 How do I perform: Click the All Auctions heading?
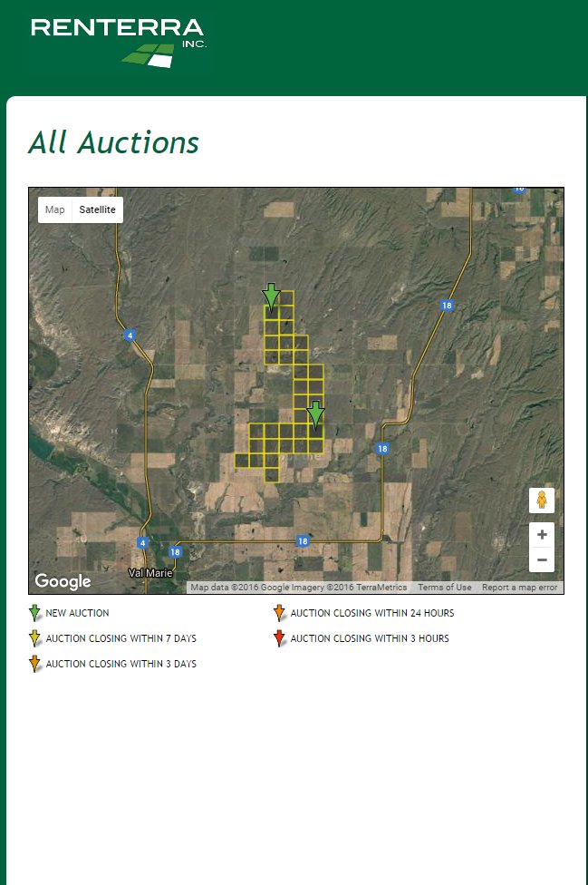point(114,142)
